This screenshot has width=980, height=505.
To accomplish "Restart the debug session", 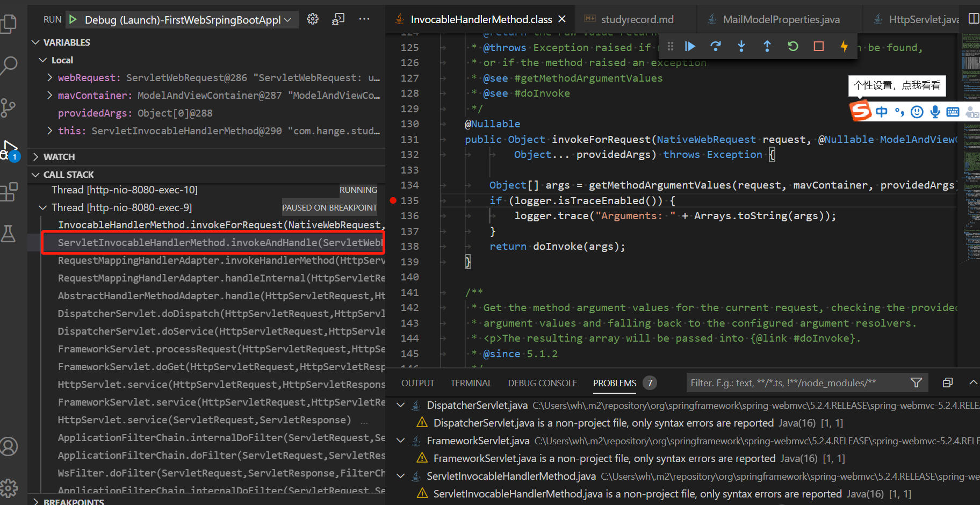I will [792, 46].
